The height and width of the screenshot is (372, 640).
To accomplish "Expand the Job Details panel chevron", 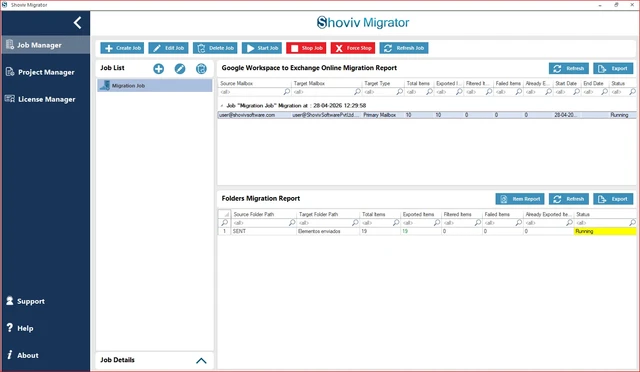I will [201, 361].
